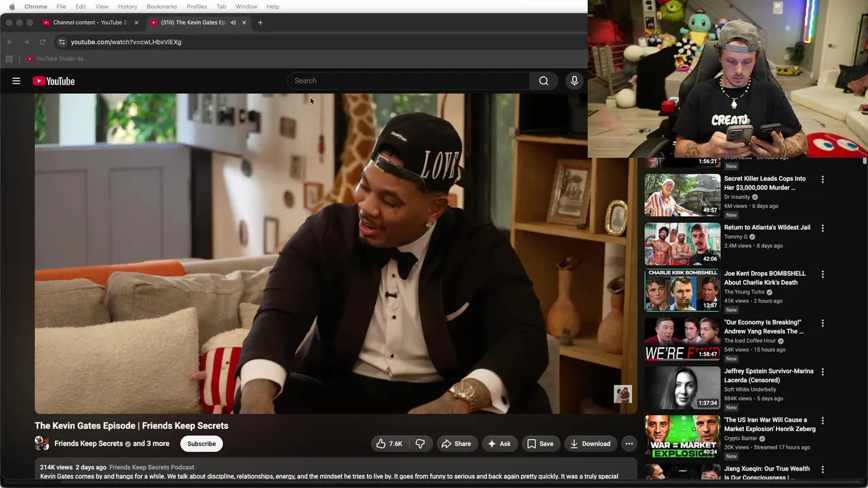Screen dimensions: 868x488
Task: Click the Share button
Action: [x=456, y=444]
